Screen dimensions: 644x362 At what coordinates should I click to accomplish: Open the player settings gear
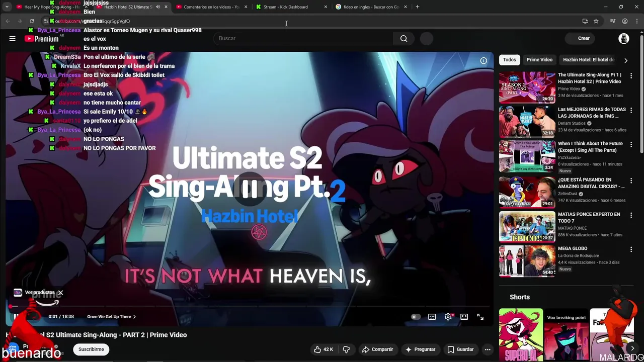448,317
